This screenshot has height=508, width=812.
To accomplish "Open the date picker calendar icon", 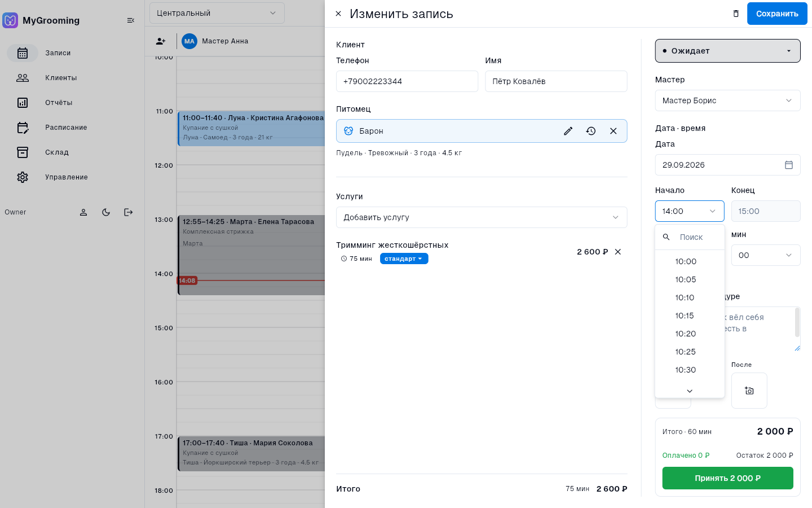I will pos(789,165).
